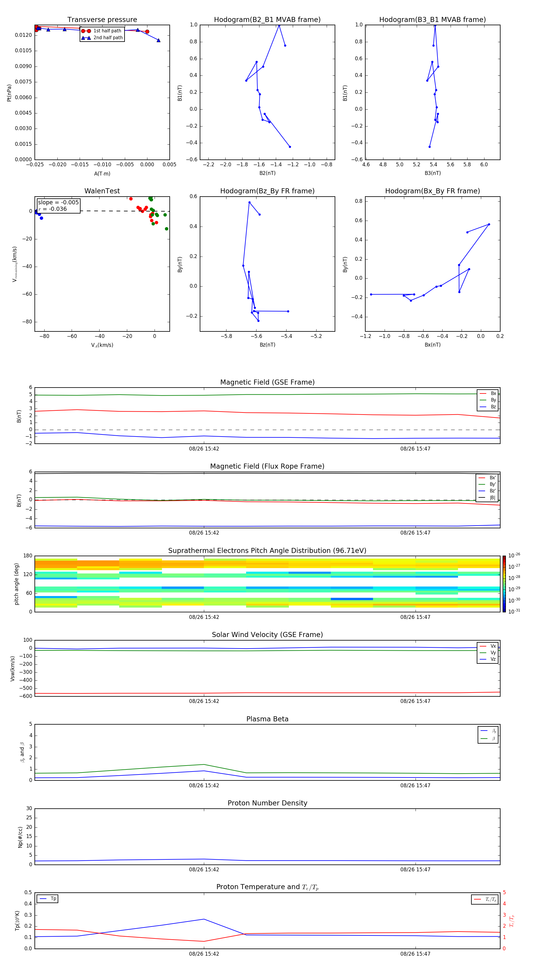
Task: Click '08/26 15:42' tick under GSE magnetic field
Action: 204,449
